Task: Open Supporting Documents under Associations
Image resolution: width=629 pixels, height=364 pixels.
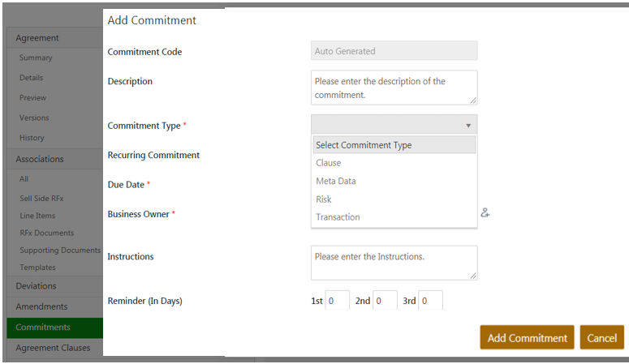Action: pos(60,251)
